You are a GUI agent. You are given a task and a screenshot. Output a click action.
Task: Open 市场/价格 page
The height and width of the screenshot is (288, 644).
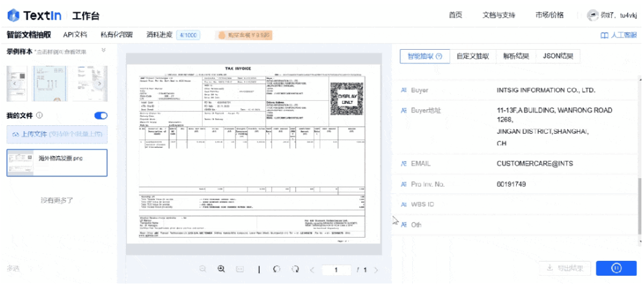point(550,15)
